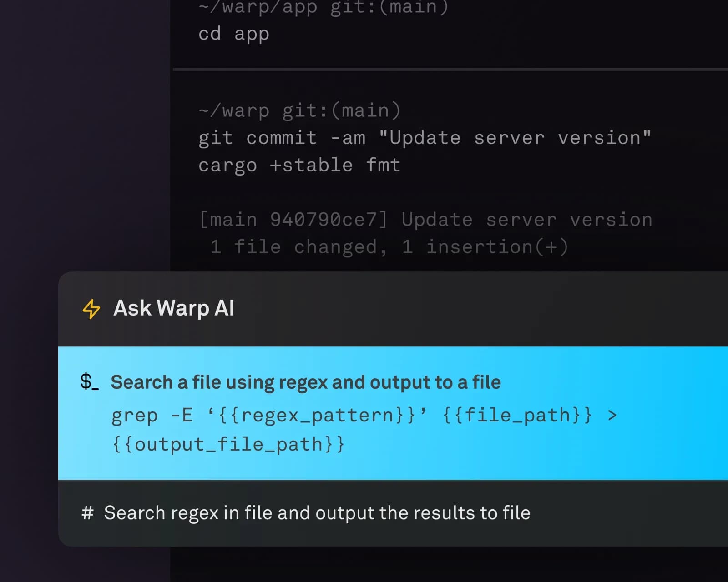This screenshot has height=582, width=728.
Task: Select 'Search regex in file and output' option
Action: coord(317,512)
